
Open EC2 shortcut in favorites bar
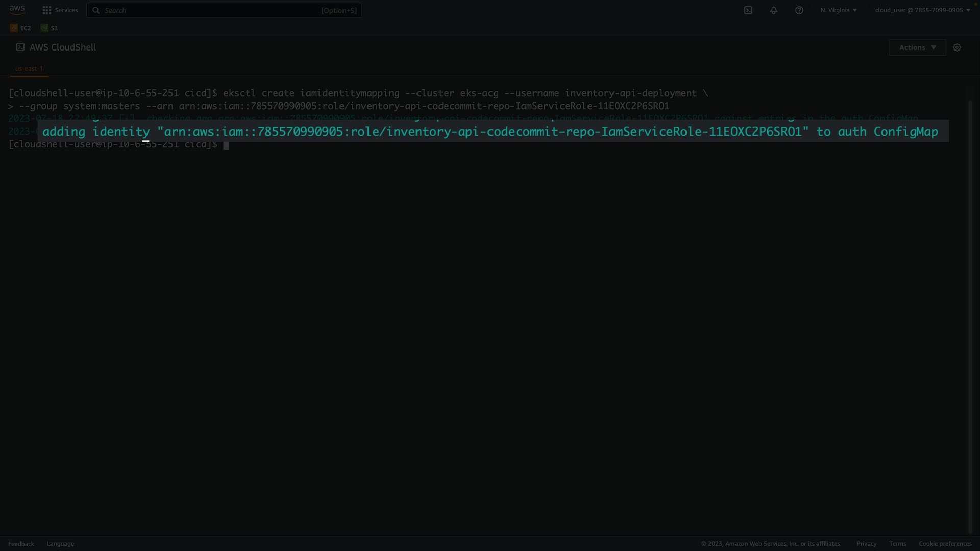(20, 28)
